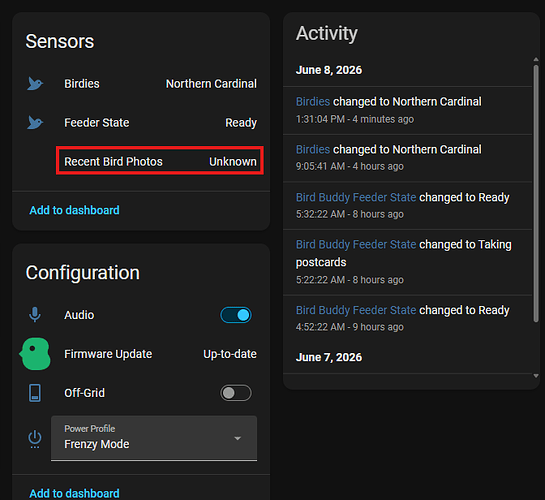This screenshot has height=500, width=545.
Task: Open Feeder State link in Taking postcards entry
Action: click(x=356, y=245)
